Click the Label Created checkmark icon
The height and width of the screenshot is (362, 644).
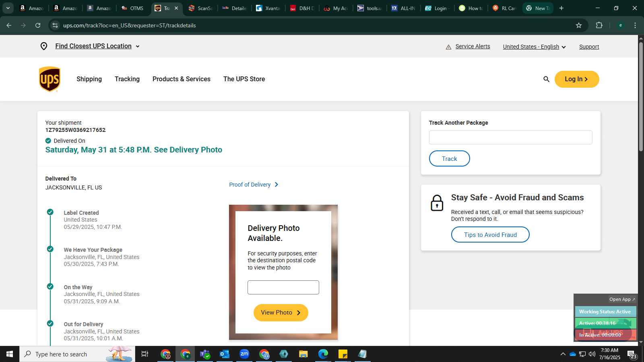click(x=50, y=212)
